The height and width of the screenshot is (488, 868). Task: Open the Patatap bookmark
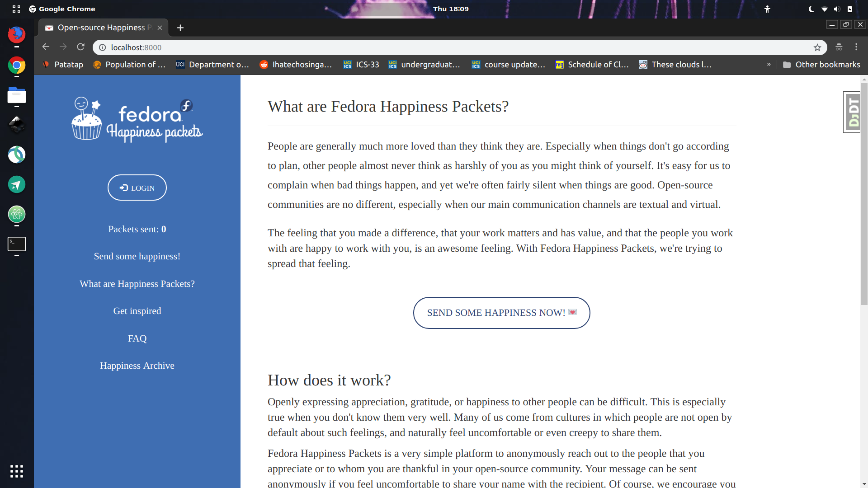point(63,65)
